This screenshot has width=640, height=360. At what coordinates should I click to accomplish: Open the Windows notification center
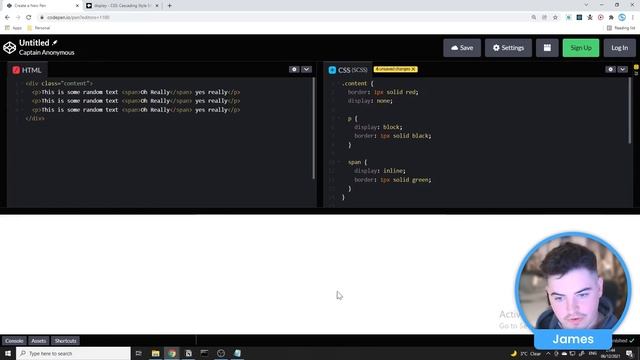pyautogui.click(x=629, y=353)
